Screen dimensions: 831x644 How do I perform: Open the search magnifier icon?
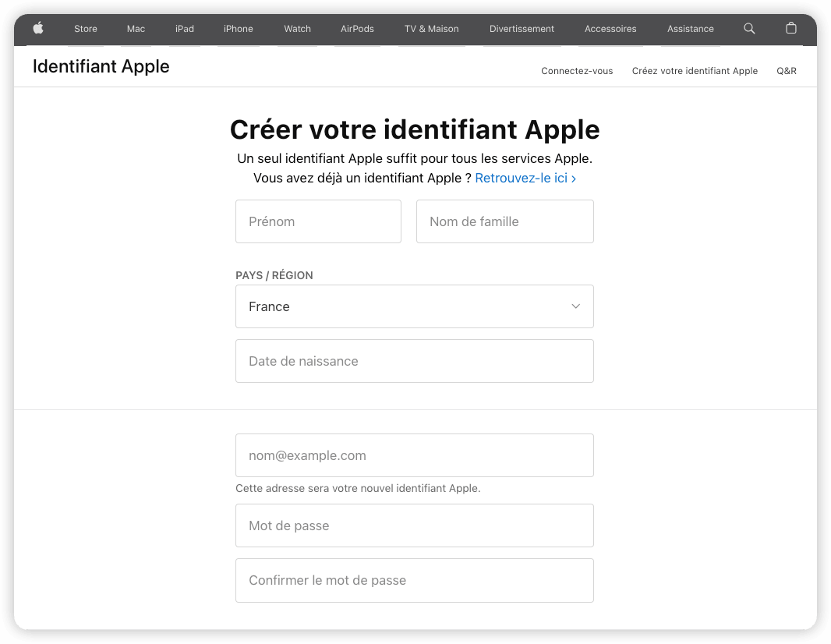749,28
